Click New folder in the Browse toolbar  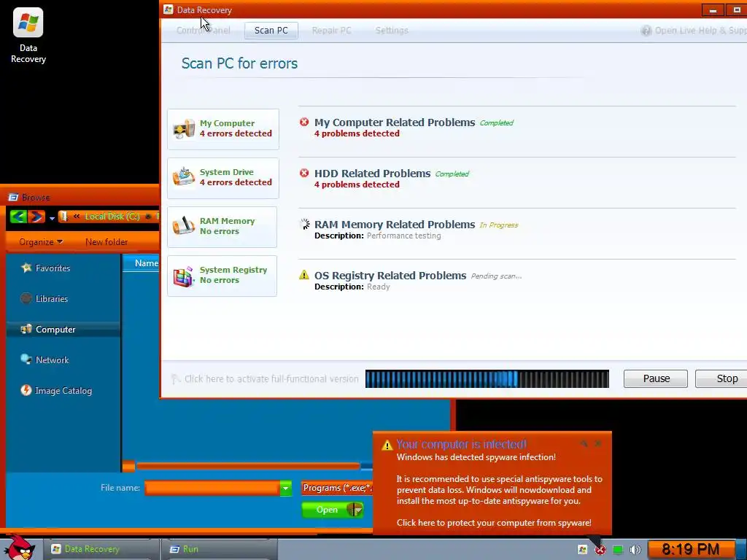click(x=107, y=242)
